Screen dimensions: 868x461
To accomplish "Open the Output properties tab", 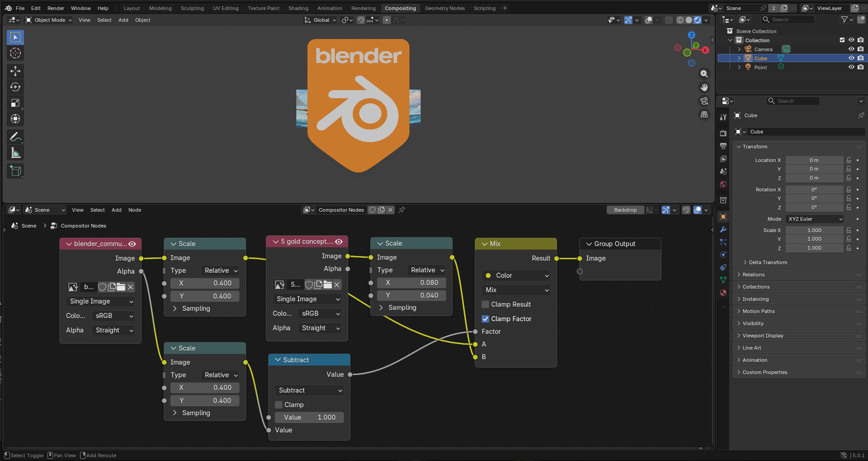I will [x=723, y=146].
